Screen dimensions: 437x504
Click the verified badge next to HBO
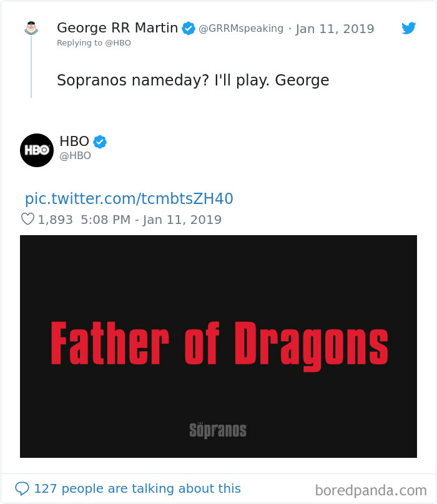pos(99,142)
